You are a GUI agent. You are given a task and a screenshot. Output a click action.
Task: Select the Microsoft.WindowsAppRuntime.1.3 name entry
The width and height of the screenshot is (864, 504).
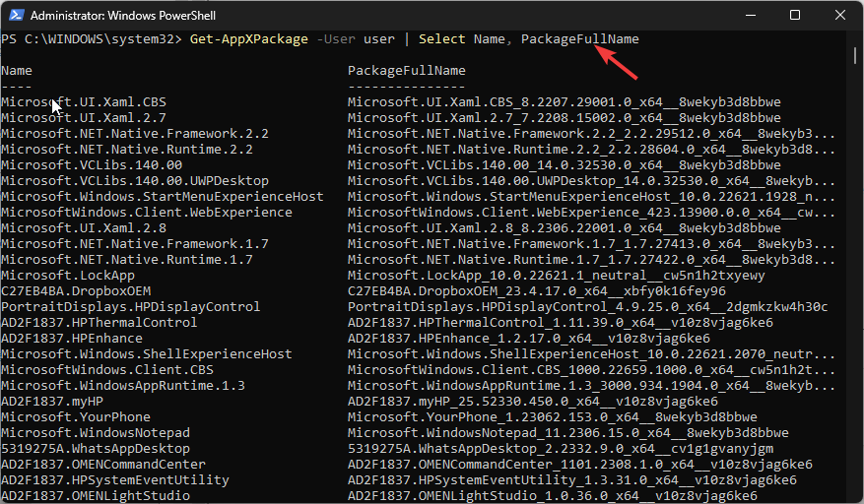click(123, 386)
